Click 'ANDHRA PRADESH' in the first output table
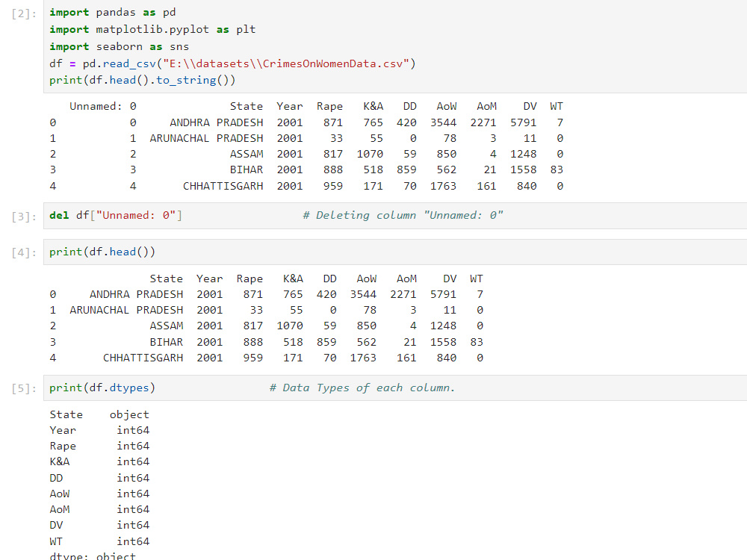747x560 pixels. 217,122
